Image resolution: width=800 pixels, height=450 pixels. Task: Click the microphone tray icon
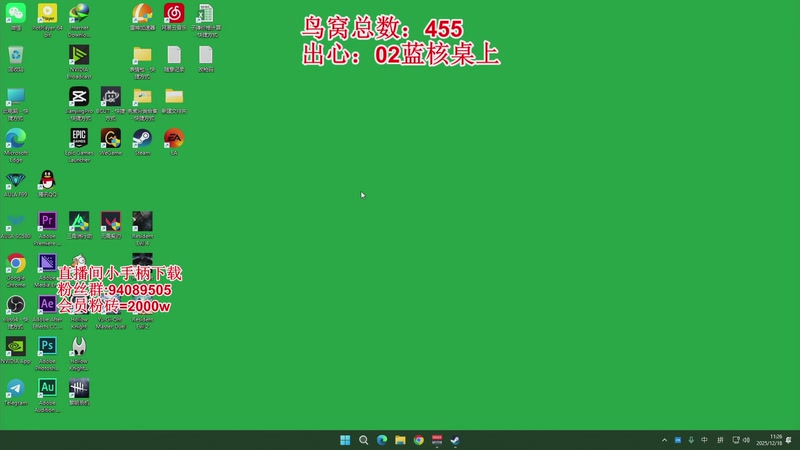click(x=691, y=440)
